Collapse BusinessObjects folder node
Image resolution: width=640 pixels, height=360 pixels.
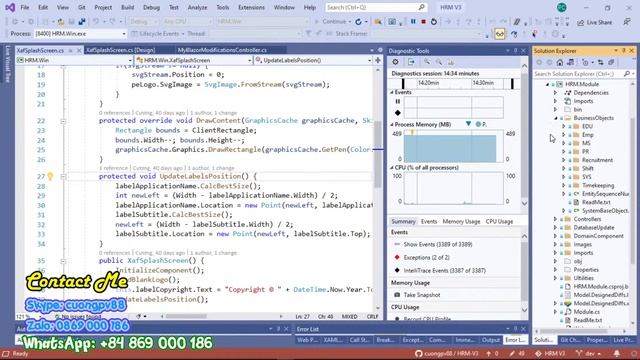point(555,118)
